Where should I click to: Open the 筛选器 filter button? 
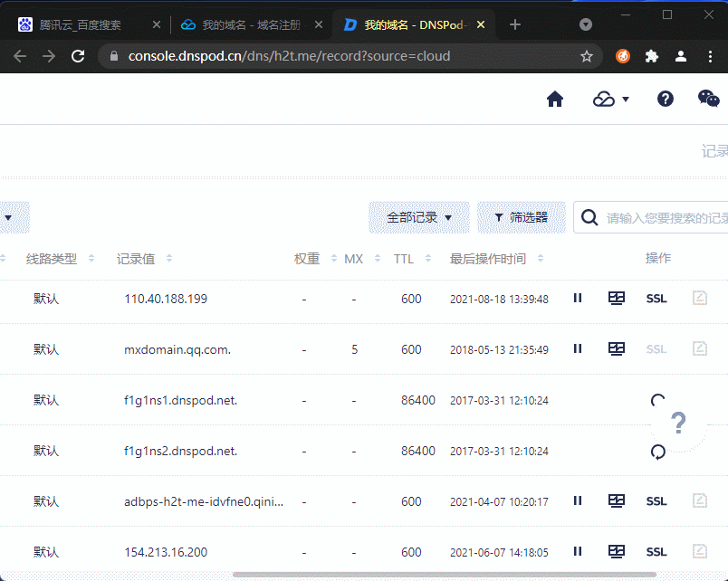pos(522,217)
